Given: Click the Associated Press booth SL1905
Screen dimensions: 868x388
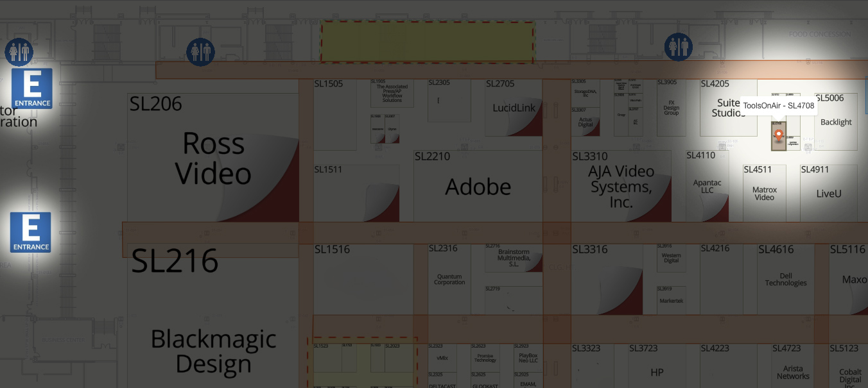Looking at the screenshot, I should [x=392, y=94].
